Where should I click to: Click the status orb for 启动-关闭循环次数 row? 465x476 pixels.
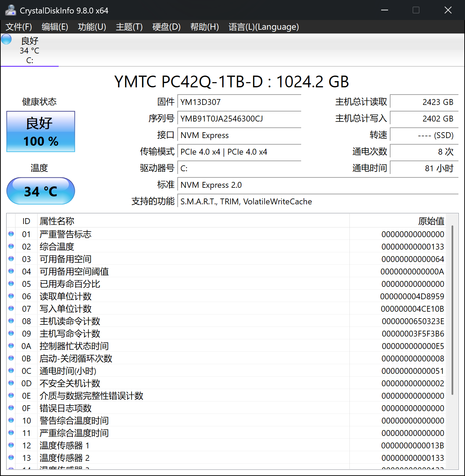[x=11, y=358]
